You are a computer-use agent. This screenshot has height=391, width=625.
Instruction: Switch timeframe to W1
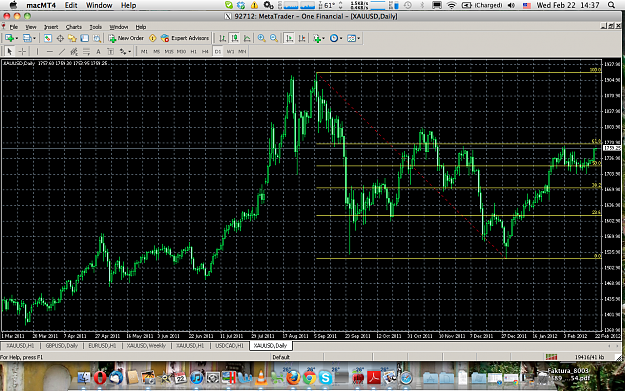[x=230, y=51]
